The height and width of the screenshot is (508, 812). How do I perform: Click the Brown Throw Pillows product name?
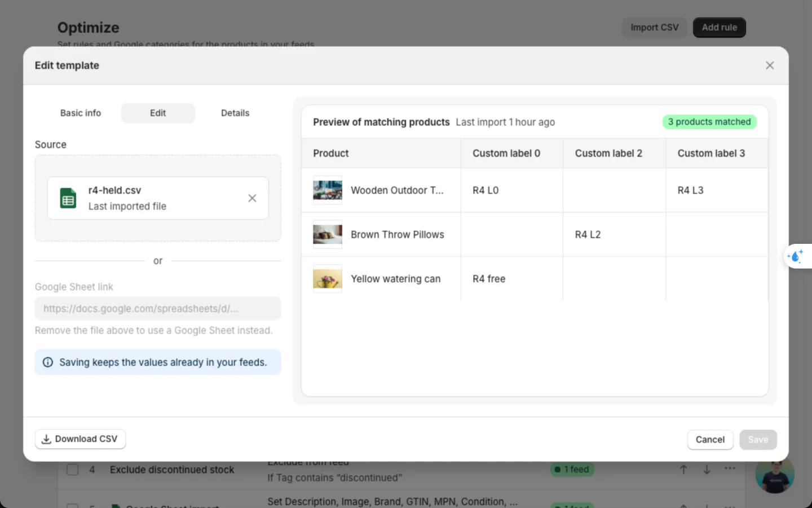pos(398,234)
